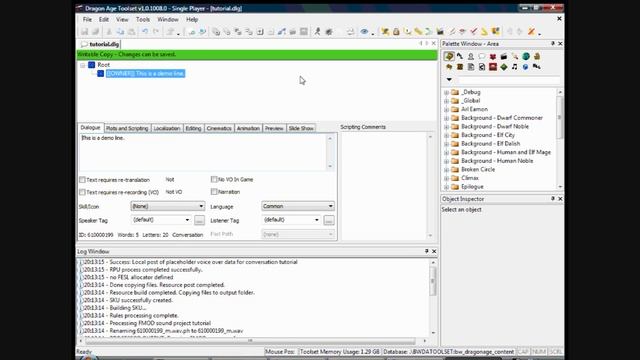Open the palette filter dropdown arrow
The width and height of the screenshot is (640, 360).
(x=449, y=80)
